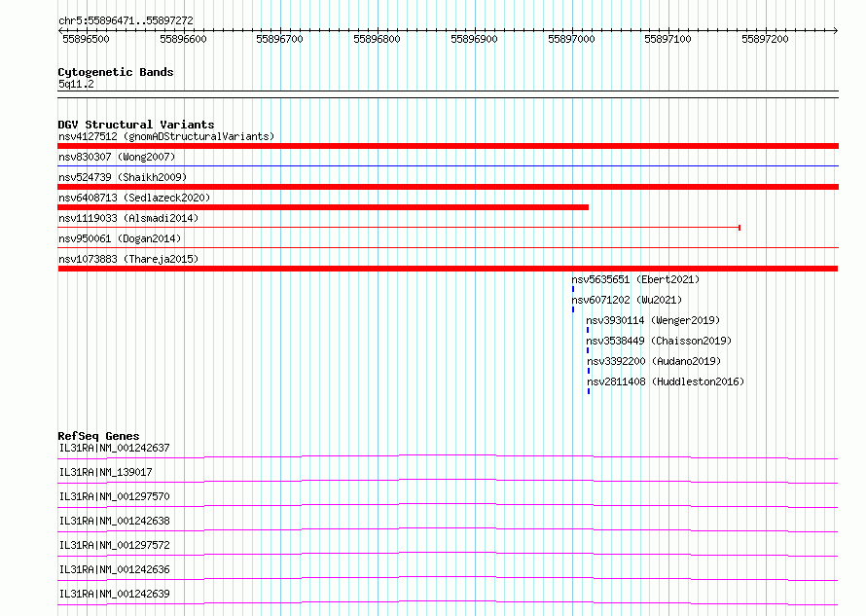Click the blue marker under nsv2811408
Image resolution: width=866 pixels, height=616 pixels.
tap(589, 391)
